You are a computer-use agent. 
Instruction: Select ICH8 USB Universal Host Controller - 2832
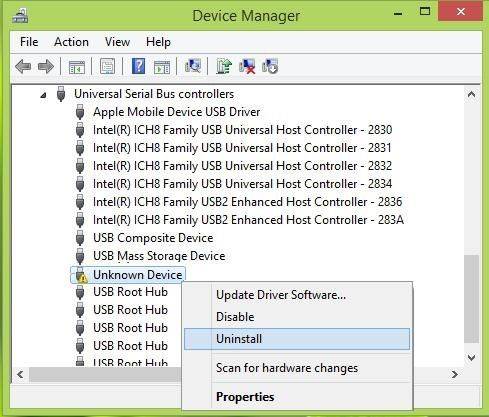243,166
